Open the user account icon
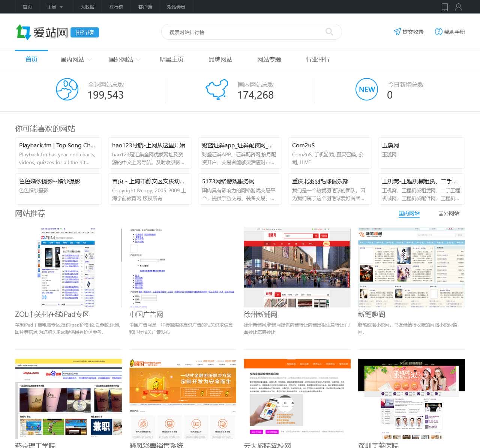Screen dimensions: 480x448 458,7
